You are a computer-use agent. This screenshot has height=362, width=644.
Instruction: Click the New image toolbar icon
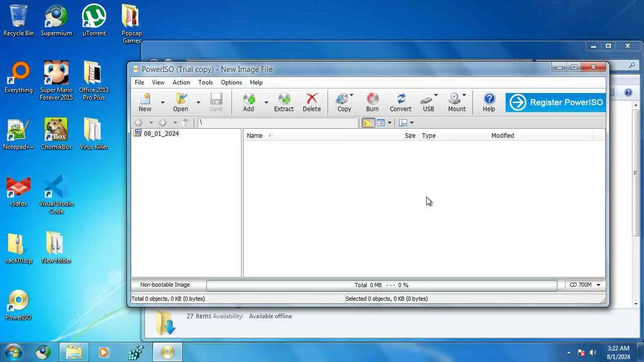[x=145, y=102]
